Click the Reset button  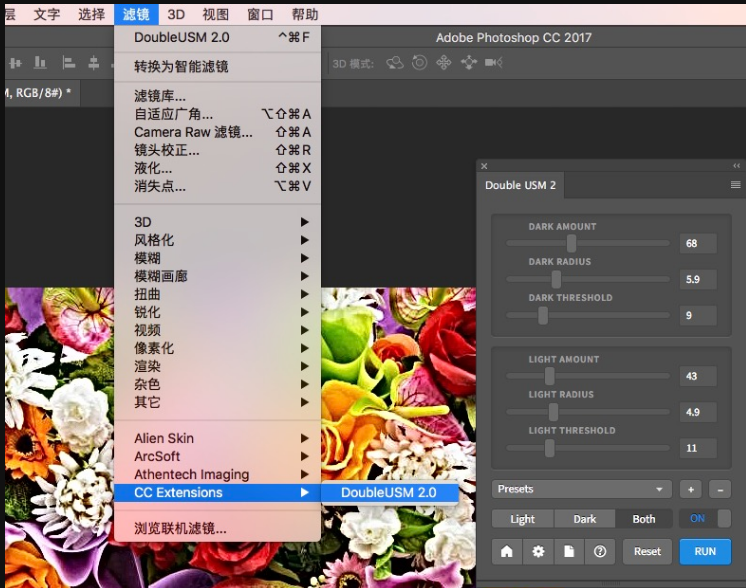(x=647, y=551)
